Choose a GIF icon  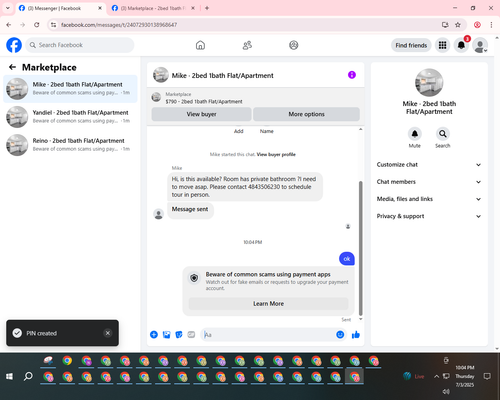[191, 335]
